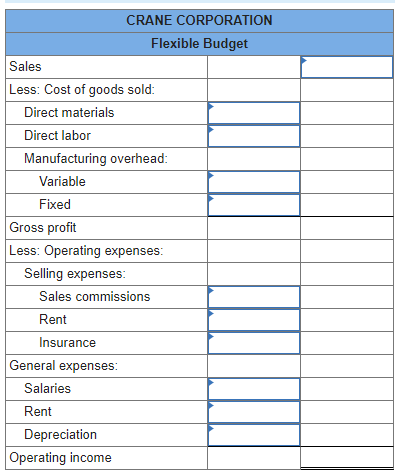
Task: Open the Depreciation cell dropdown marker
Action: click(x=211, y=428)
